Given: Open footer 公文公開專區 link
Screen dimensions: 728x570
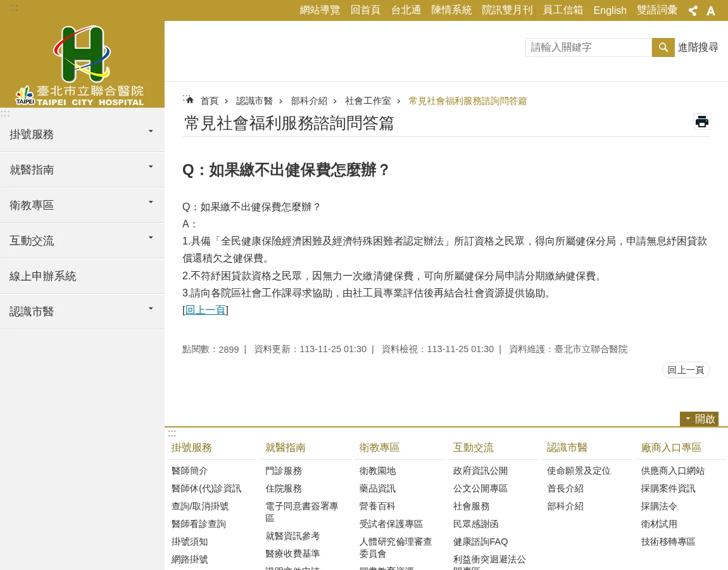Looking at the screenshot, I should click(480, 489).
